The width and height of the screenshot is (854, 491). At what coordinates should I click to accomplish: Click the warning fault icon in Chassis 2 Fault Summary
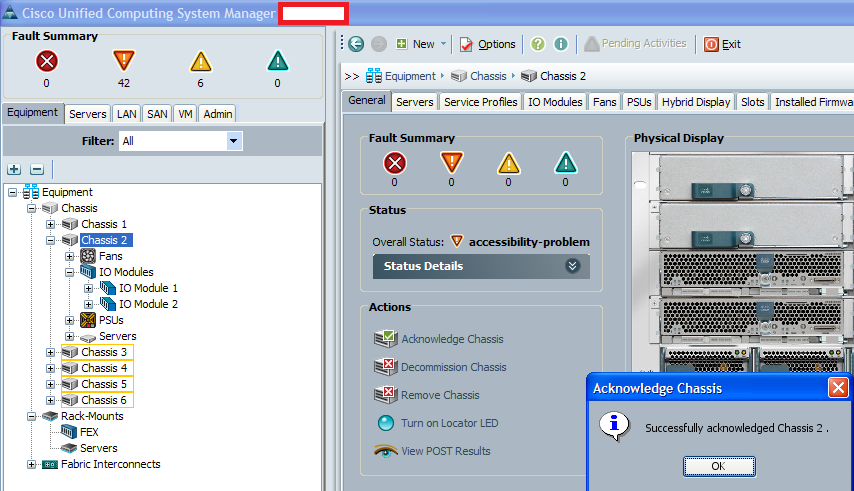pos(565,163)
